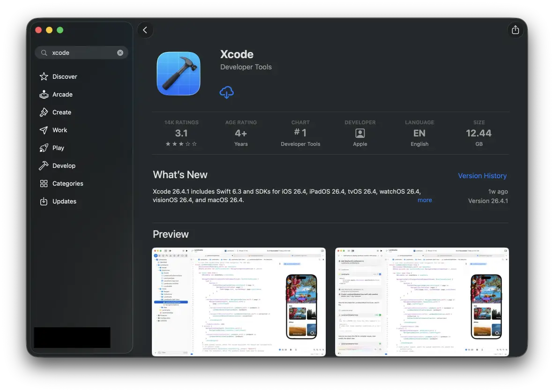This screenshot has width=554, height=392.
Task: Click the 12.44 GB size value
Action: coord(479,133)
